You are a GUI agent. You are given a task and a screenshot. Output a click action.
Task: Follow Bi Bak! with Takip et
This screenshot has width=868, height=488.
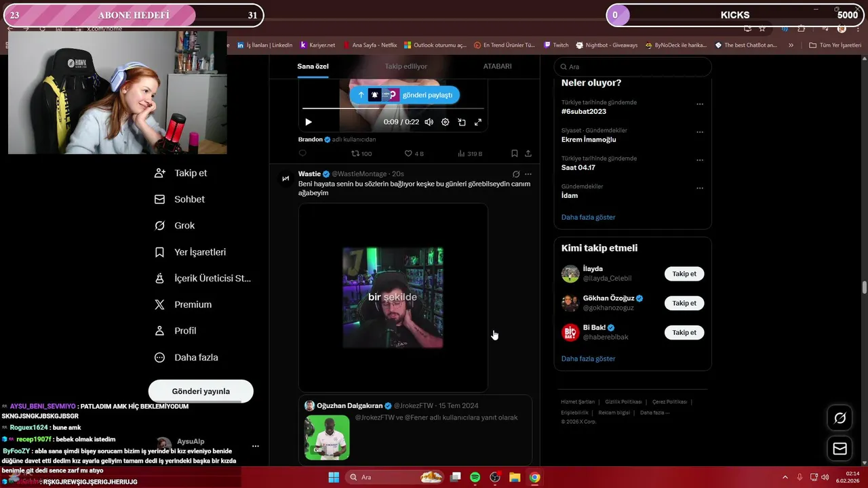684,332
